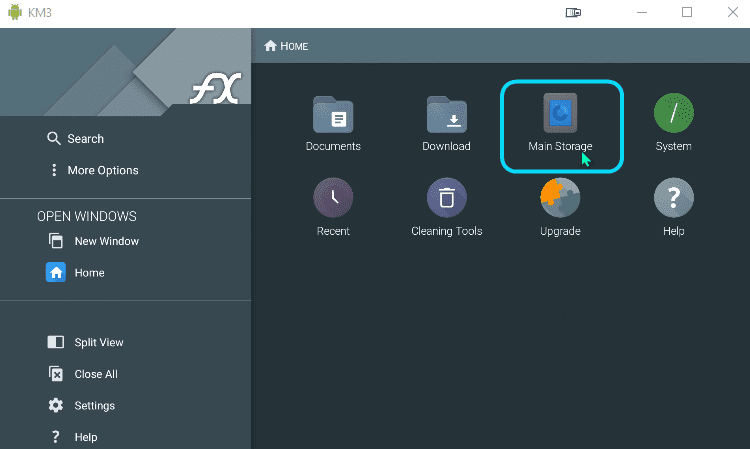Open Help from the sidebar
This screenshot has width=750, height=449.
pyautogui.click(x=74, y=437)
